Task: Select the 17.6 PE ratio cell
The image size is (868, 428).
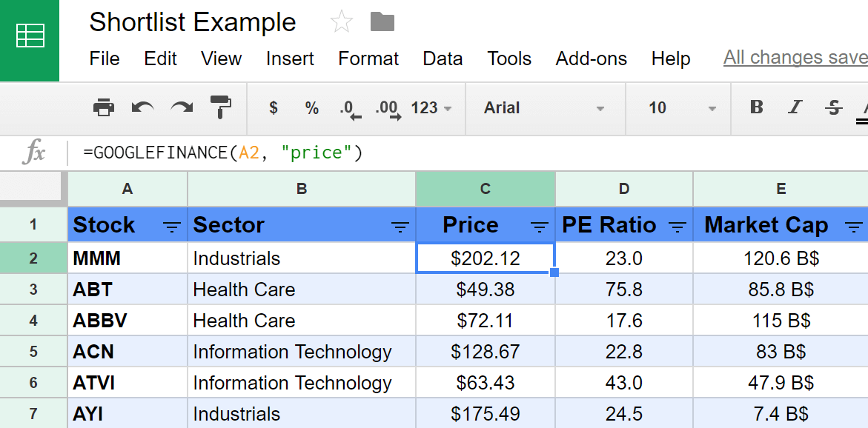Action: coord(624,320)
